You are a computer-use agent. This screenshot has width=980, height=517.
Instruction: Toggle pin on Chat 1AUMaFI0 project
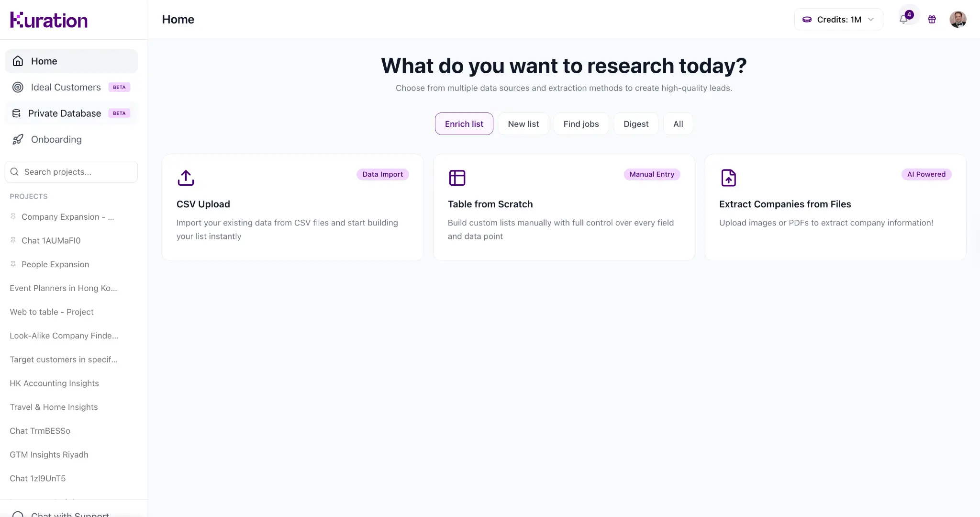pos(13,240)
